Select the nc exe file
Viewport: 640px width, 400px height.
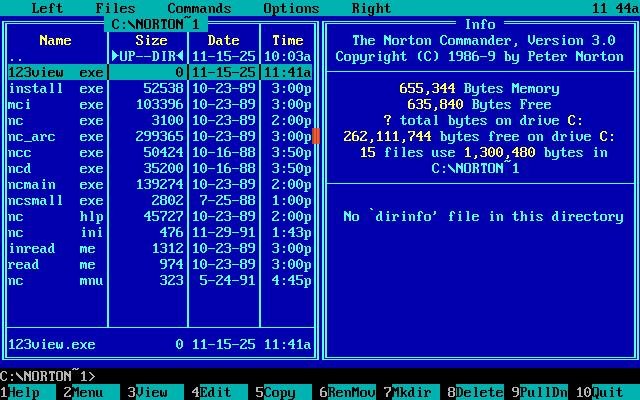(160, 120)
